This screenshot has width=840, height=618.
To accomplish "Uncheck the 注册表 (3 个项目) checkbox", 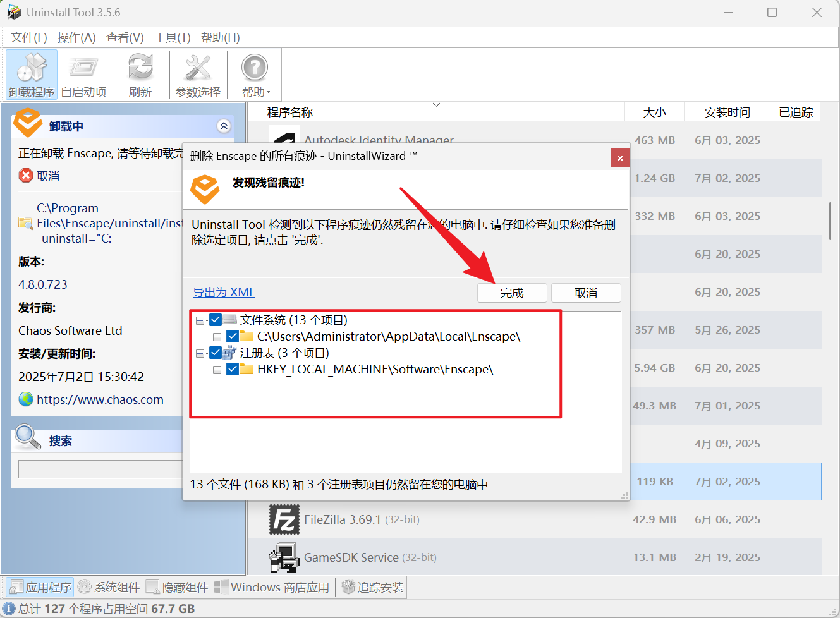I will (x=215, y=353).
